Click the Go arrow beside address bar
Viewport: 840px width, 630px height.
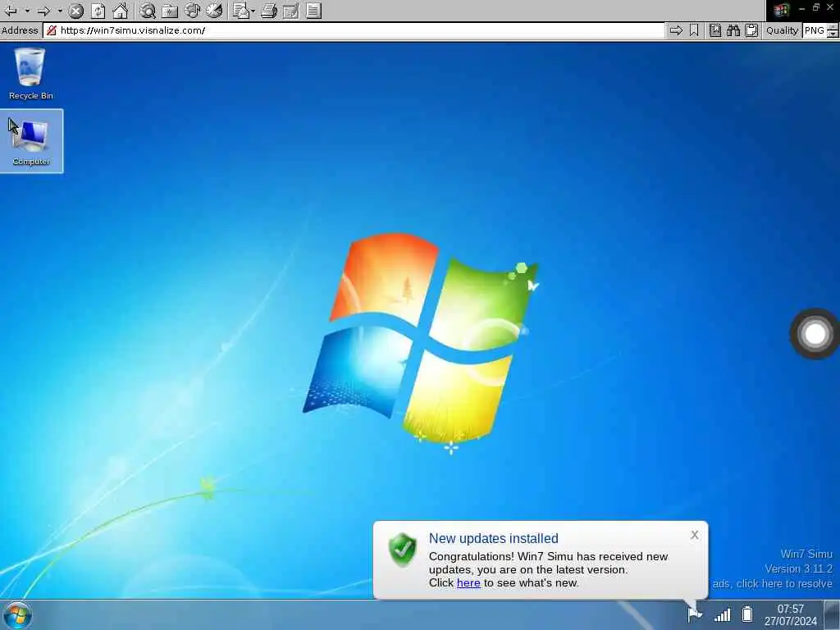pyautogui.click(x=676, y=30)
